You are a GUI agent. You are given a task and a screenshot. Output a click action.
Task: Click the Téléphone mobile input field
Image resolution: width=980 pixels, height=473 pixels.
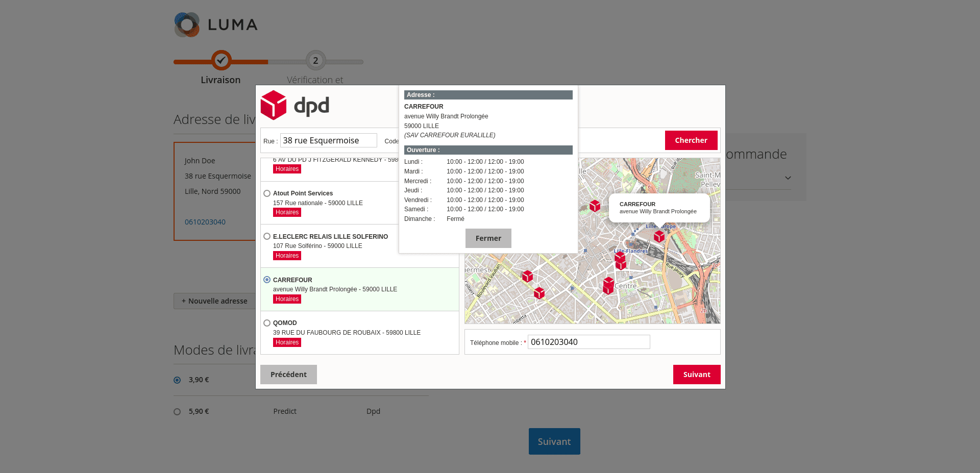pos(589,342)
